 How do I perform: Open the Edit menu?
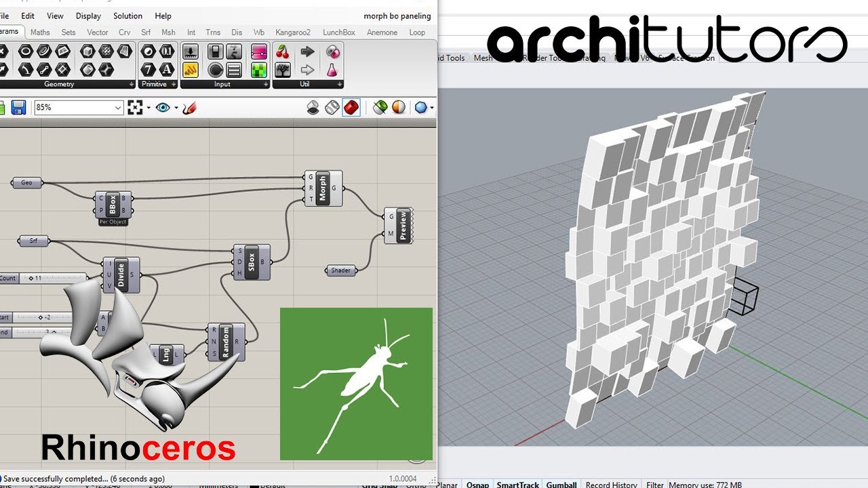click(28, 16)
